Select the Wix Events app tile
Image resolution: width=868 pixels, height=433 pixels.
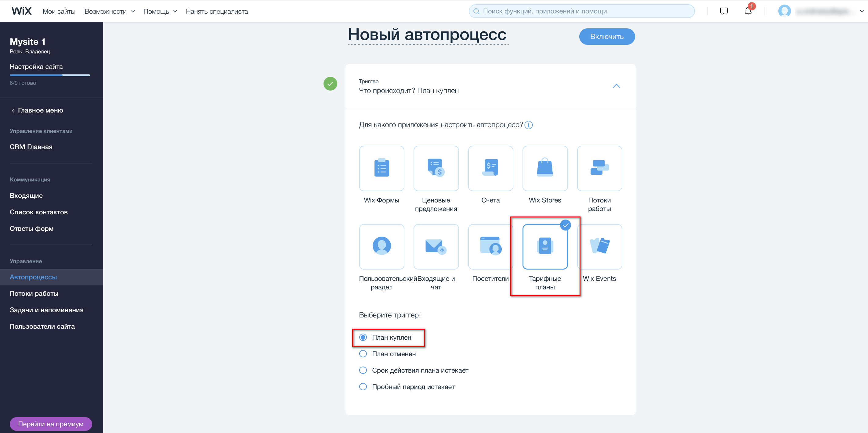tap(599, 247)
